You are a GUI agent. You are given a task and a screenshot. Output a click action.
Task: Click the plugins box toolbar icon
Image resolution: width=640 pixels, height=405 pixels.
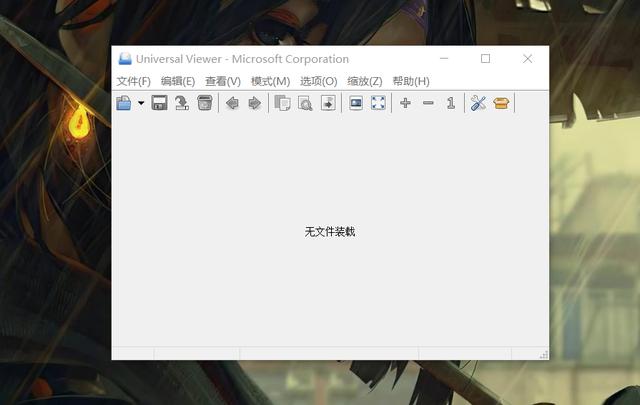pyautogui.click(x=501, y=103)
